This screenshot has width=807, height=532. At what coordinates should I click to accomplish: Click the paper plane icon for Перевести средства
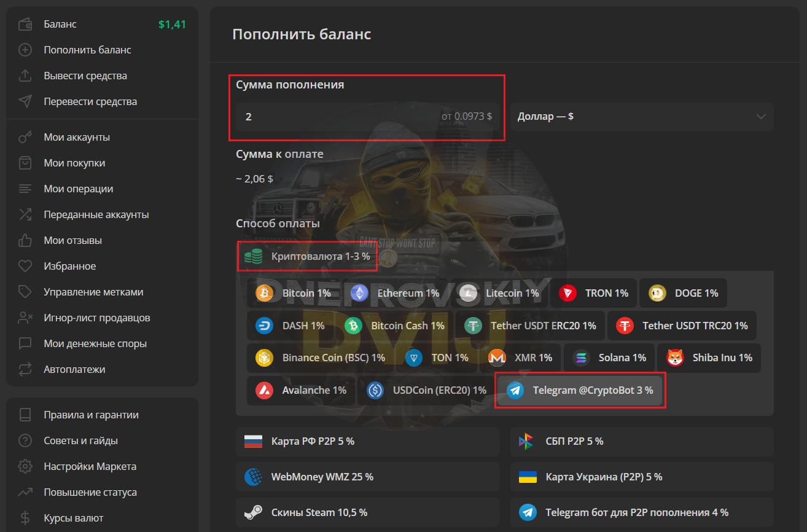tap(25, 101)
